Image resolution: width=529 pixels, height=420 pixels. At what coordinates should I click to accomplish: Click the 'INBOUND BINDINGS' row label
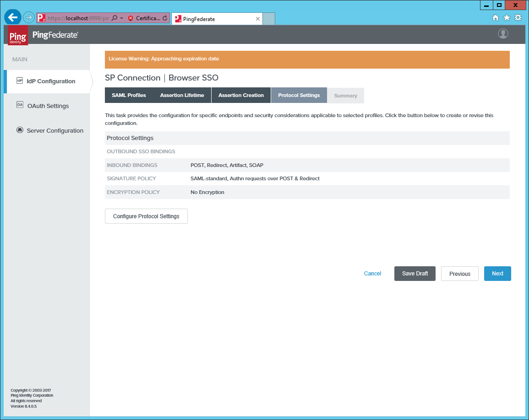point(132,165)
